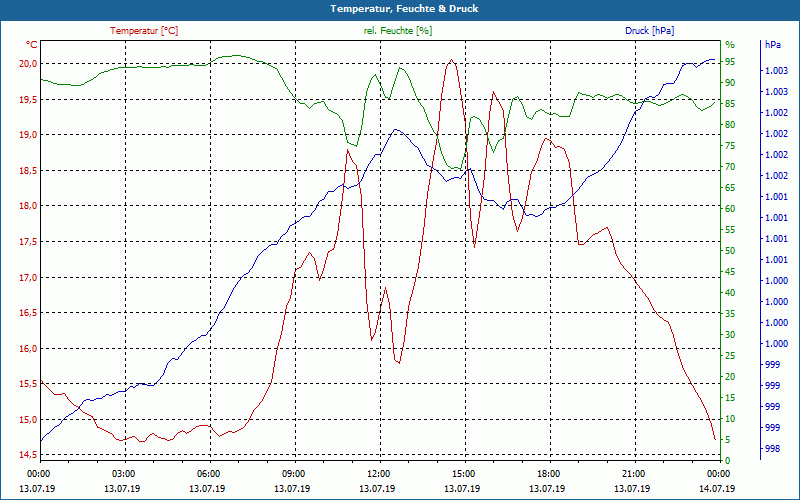Click the '03:00' time axis label
This screenshot has width=800, height=500.
point(122,473)
